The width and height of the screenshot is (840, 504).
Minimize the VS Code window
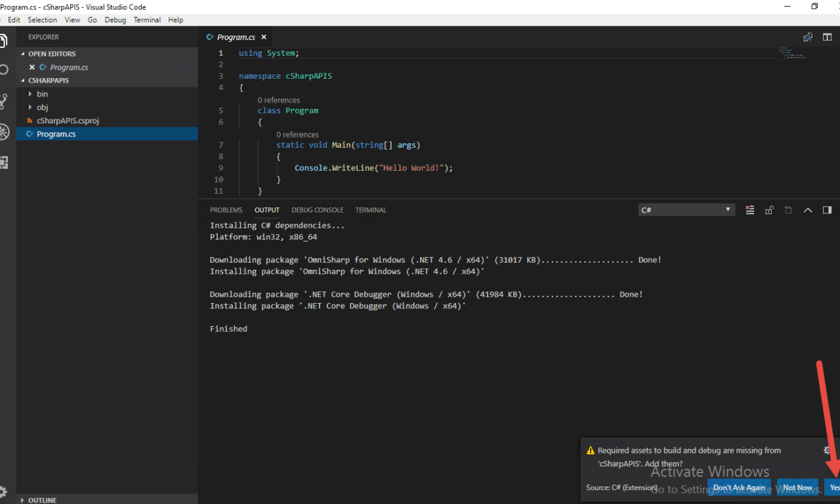[787, 7]
